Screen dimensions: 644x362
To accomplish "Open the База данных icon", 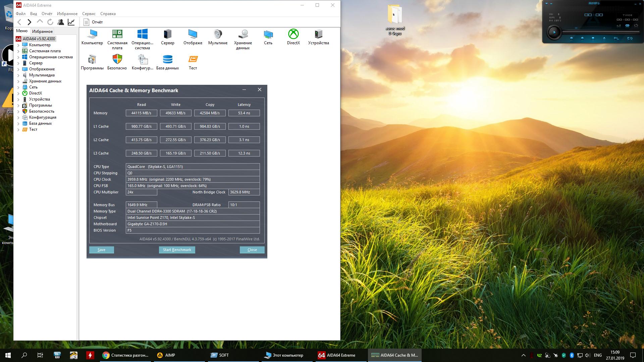I will [x=167, y=60].
